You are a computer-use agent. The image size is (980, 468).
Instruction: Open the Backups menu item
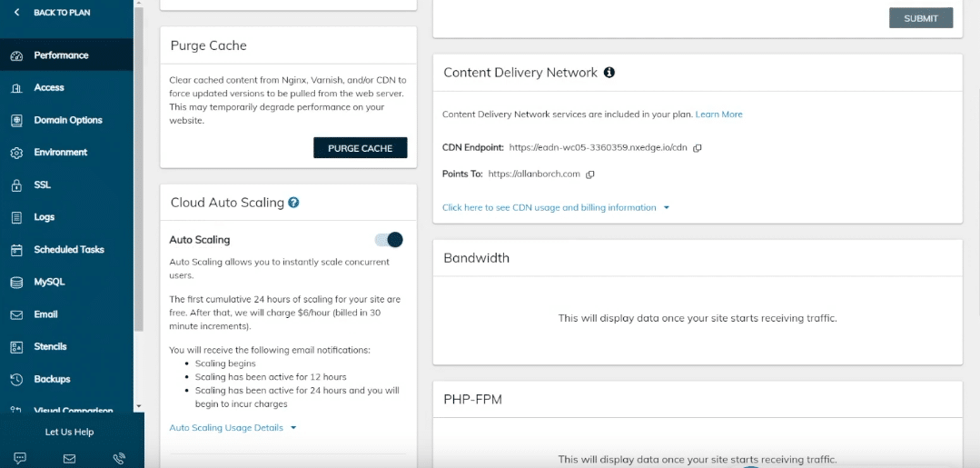[x=66, y=379]
